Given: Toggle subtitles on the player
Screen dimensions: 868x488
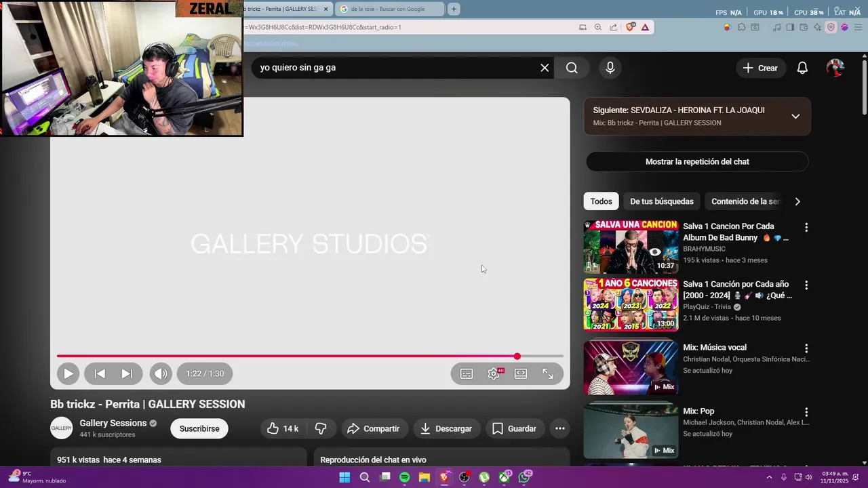Looking at the screenshot, I should tap(467, 373).
